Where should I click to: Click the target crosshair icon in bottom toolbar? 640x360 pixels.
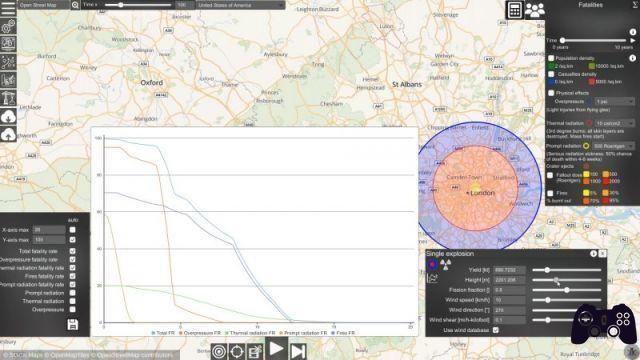pos(237,352)
